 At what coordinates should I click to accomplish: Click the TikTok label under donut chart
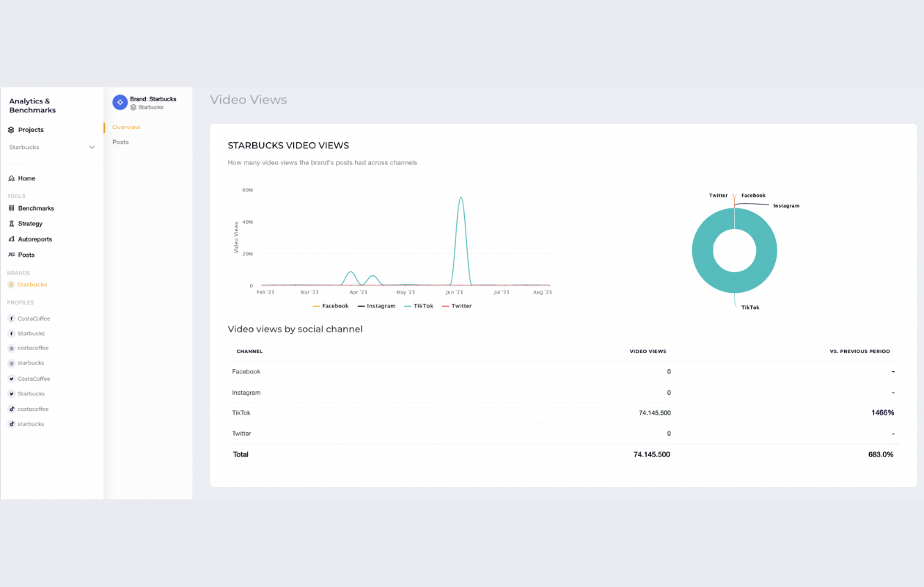(x=750, y=307)
